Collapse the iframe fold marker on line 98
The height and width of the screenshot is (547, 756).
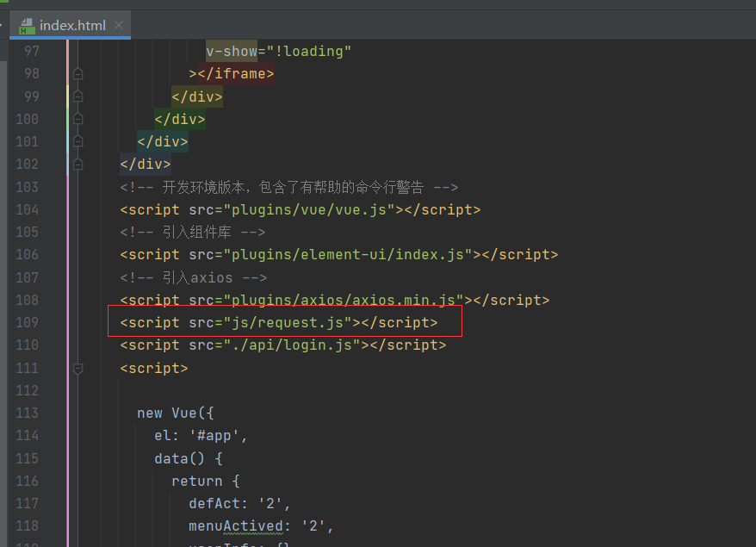[x=77, y=74]
